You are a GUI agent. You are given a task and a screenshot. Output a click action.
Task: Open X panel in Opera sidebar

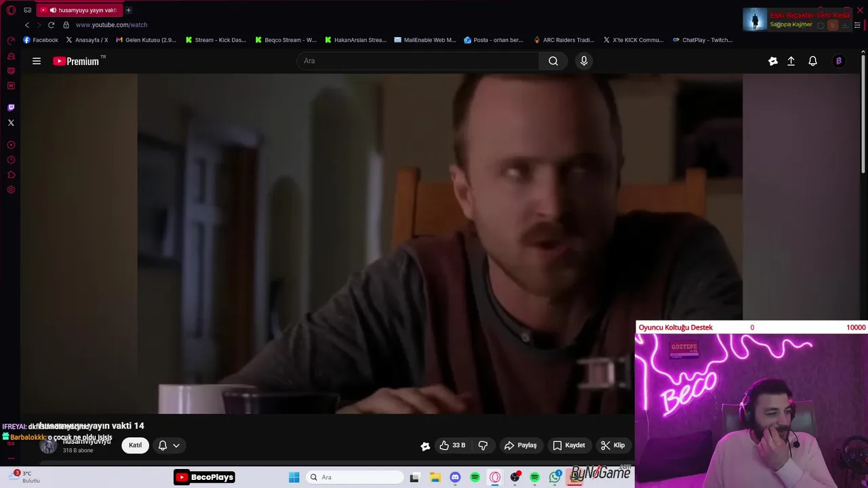tap(11, 123)
